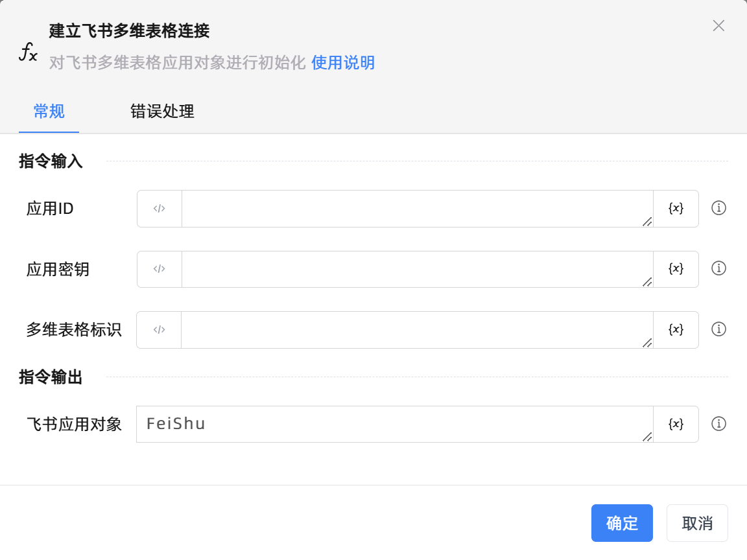The width and height of the screenshot is (747, 560).
Task: Click the 应用ID label
Action: [50, 209]
